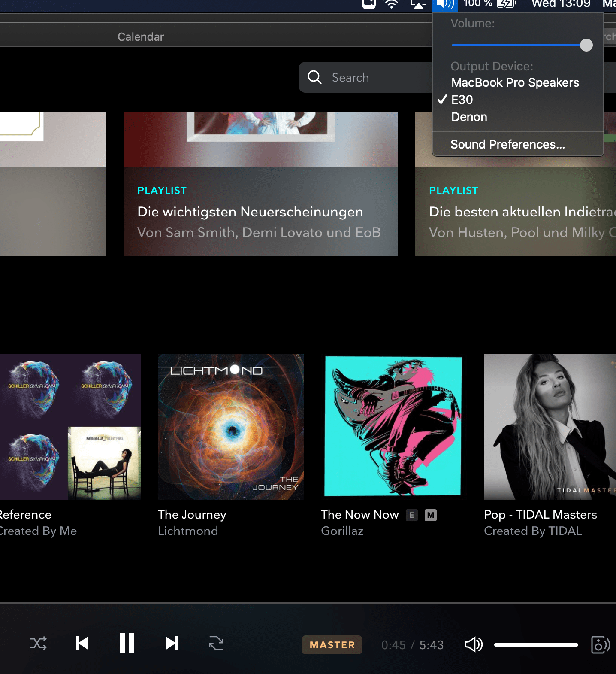Open The Now Now album cover
The width and height of the screenshot is (616, 674).
click(x=394, y=427)
